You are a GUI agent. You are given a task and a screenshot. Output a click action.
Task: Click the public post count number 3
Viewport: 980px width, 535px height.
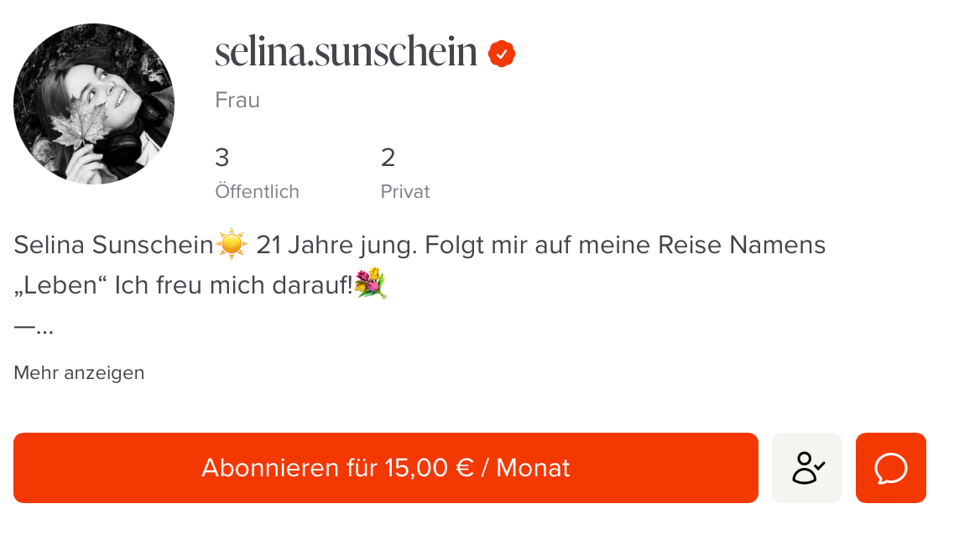(222, 157)
